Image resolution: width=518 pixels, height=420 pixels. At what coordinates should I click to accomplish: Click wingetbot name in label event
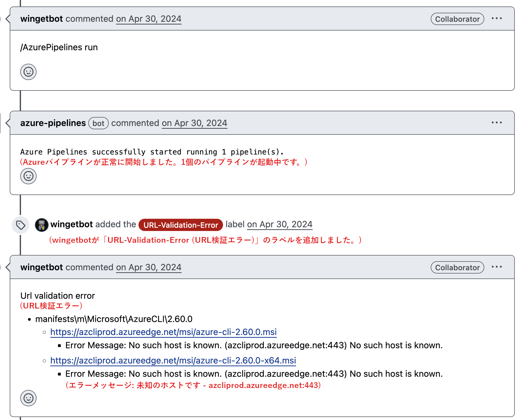[x=71, y=224]
